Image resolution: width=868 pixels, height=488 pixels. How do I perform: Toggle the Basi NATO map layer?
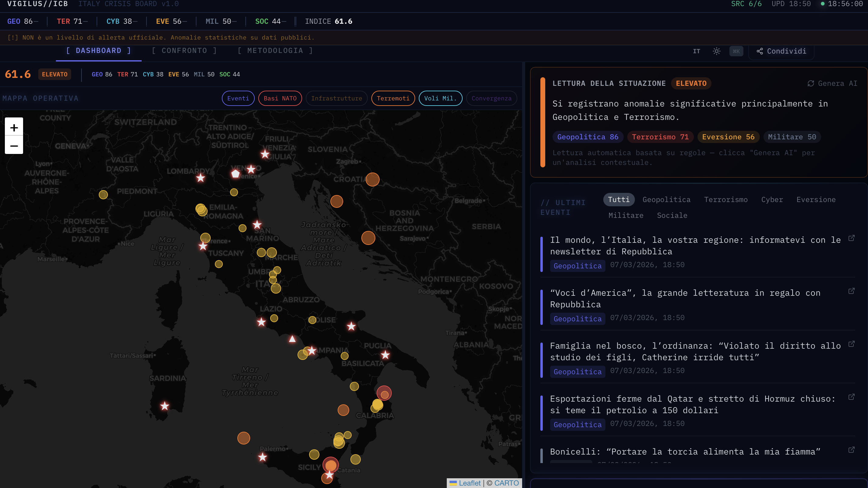click(280, 98)
